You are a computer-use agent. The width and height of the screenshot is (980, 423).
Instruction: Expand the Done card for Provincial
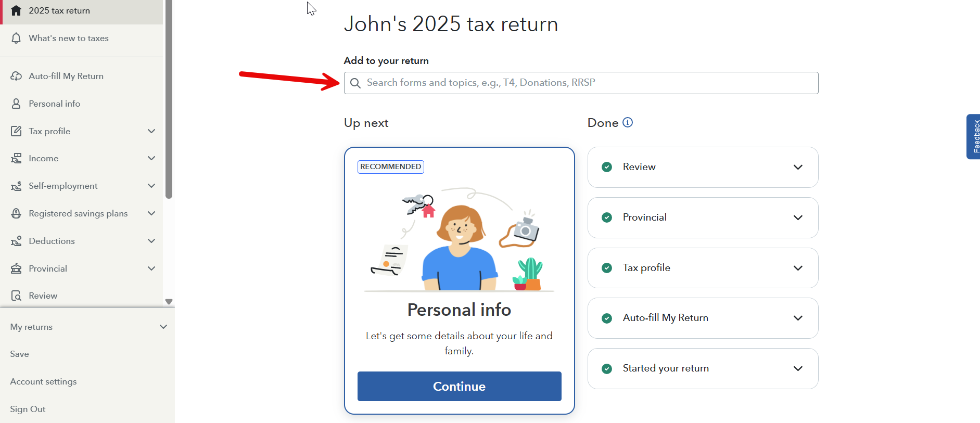click(x=798, y=217)
